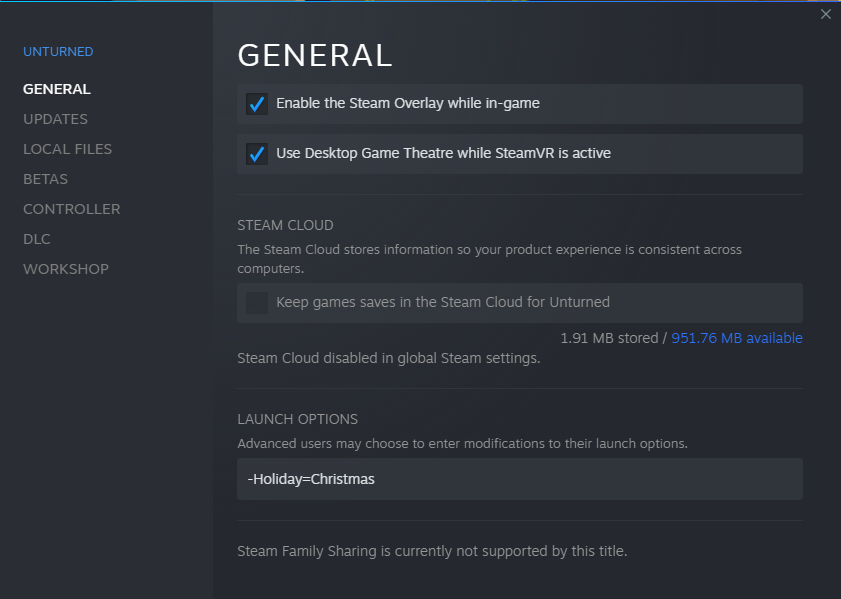This screenshot has height=599, width=841.
Task: Click the STEAM CLOUD section heading
Action: click(285, 225)
